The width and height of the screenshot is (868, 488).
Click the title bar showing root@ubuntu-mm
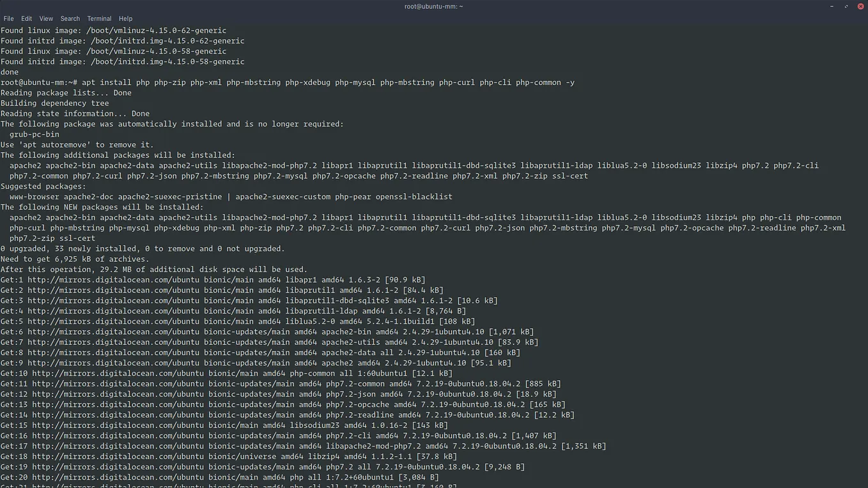434,6
